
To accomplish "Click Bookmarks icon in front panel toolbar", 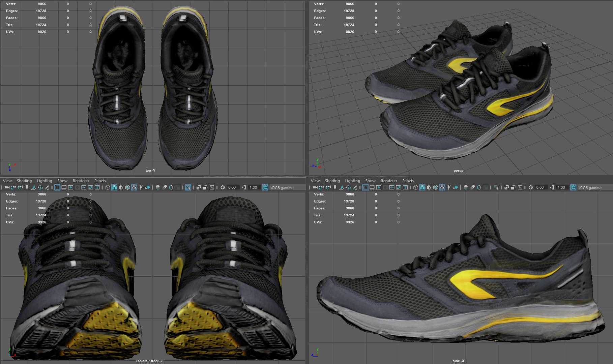I will (x=27, y=187).
